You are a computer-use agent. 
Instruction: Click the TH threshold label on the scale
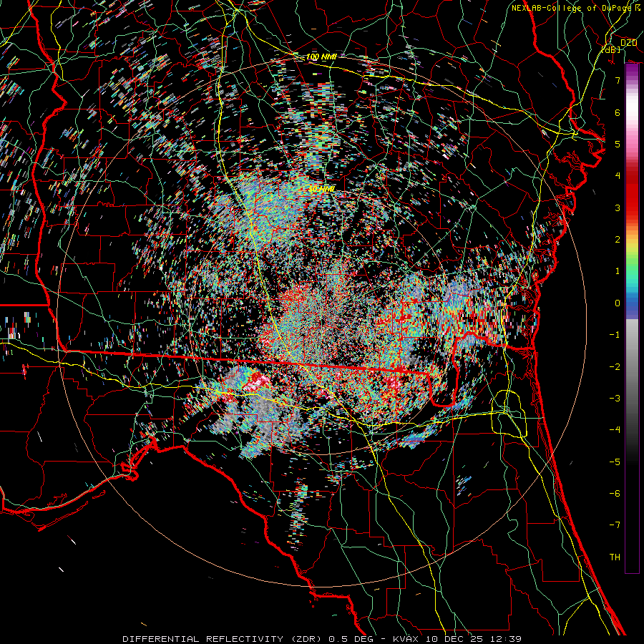615,557
